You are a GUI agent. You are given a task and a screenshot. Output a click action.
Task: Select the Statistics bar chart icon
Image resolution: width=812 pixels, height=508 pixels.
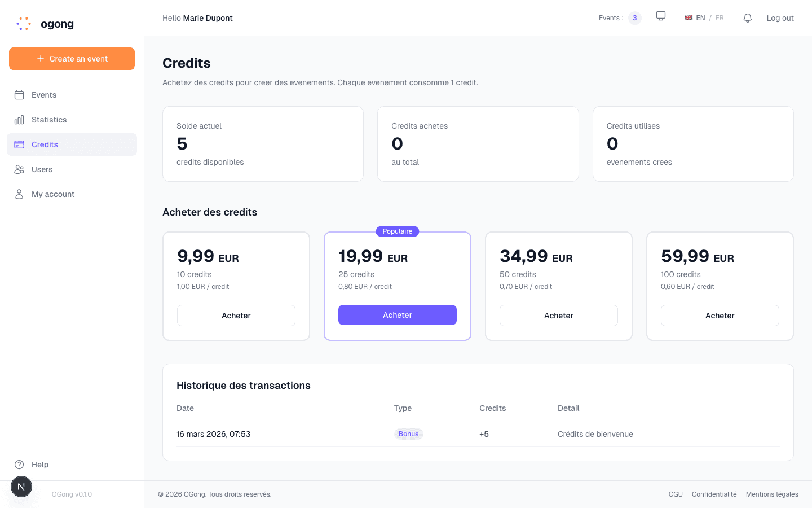pyautogui.click(x=19, y=120)
